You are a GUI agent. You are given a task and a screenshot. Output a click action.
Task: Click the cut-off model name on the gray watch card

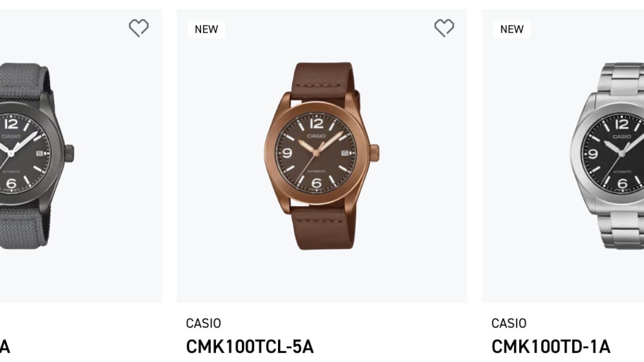point(5,347)
